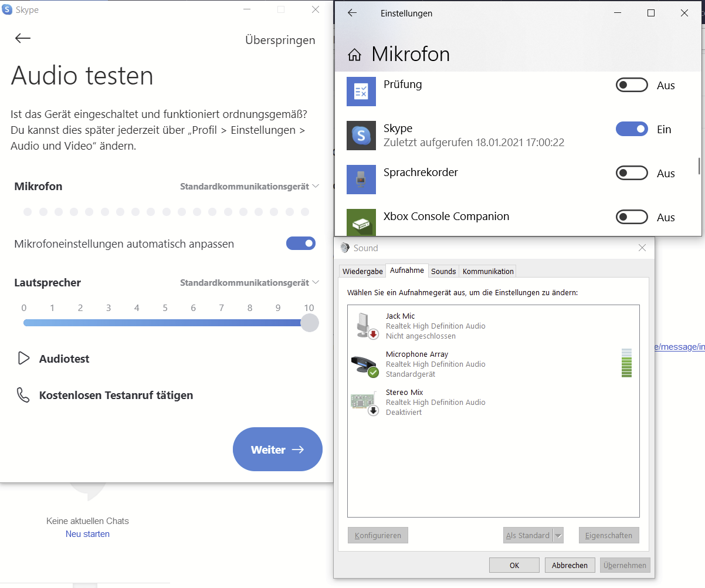
Task: Click the Audiotest play icon
Action: point(23,359)
